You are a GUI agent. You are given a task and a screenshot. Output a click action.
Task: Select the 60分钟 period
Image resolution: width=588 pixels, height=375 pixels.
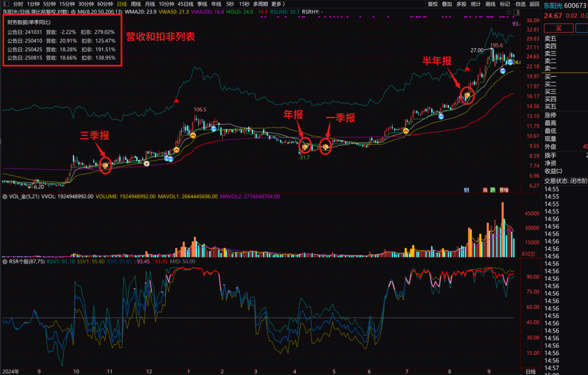105,4
